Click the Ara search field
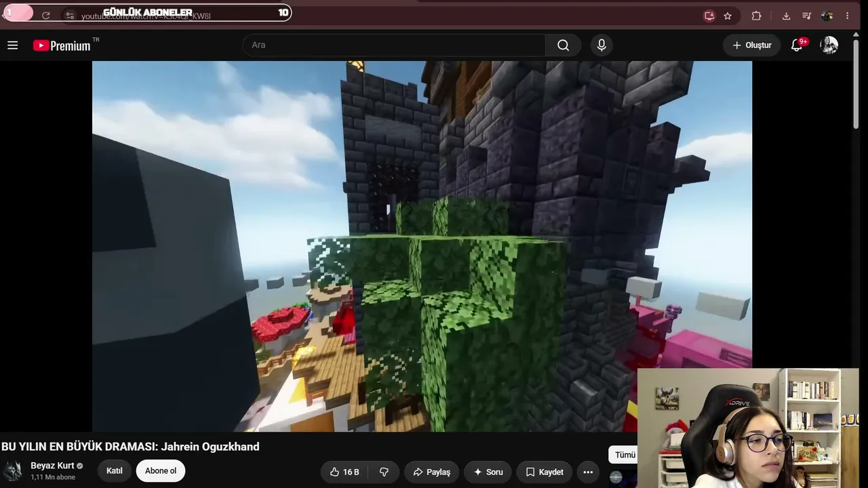 pos(394,45)
